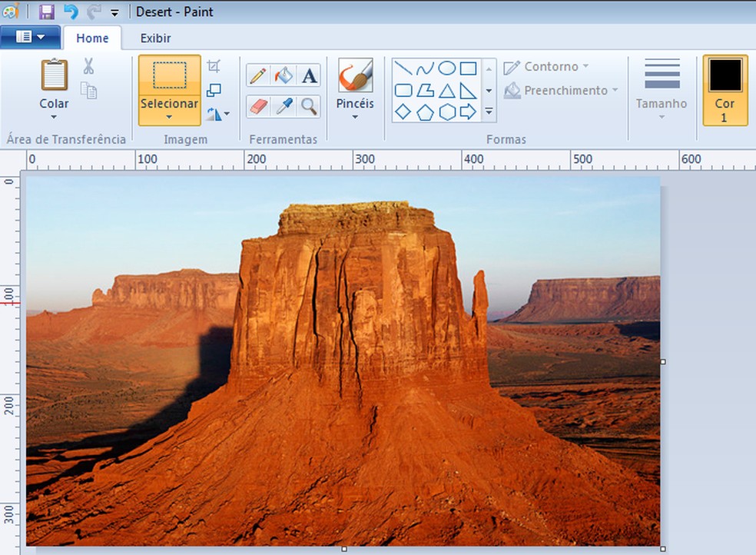The height and width of the screenshot is (555, 756).
Task: Choose the Diamond shape
Action: click(403, 112)
